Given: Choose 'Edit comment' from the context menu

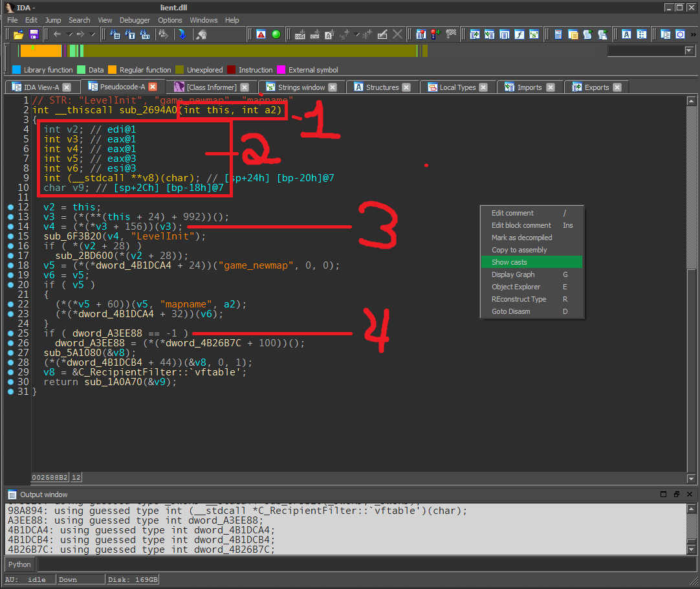Looking at the screenshot, I should click(x=532, y=213).
